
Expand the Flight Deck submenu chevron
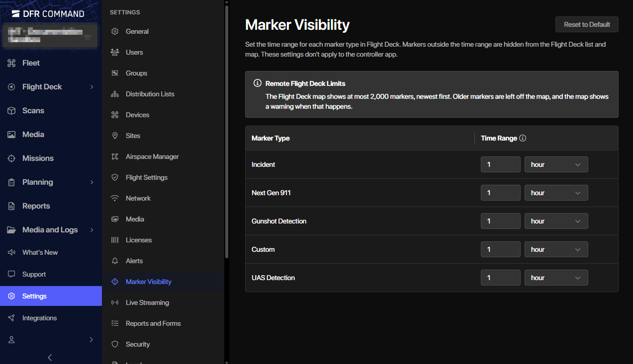(91, 87)
